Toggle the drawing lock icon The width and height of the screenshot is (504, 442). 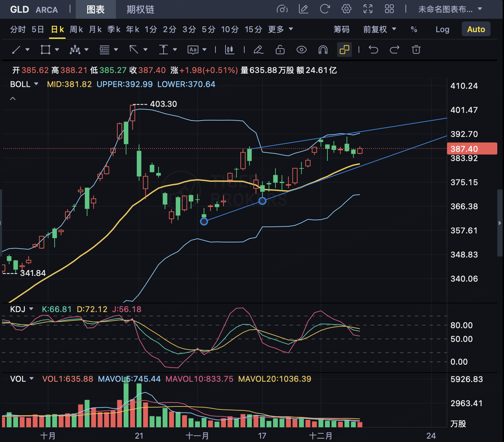click(x=280, y=50)
